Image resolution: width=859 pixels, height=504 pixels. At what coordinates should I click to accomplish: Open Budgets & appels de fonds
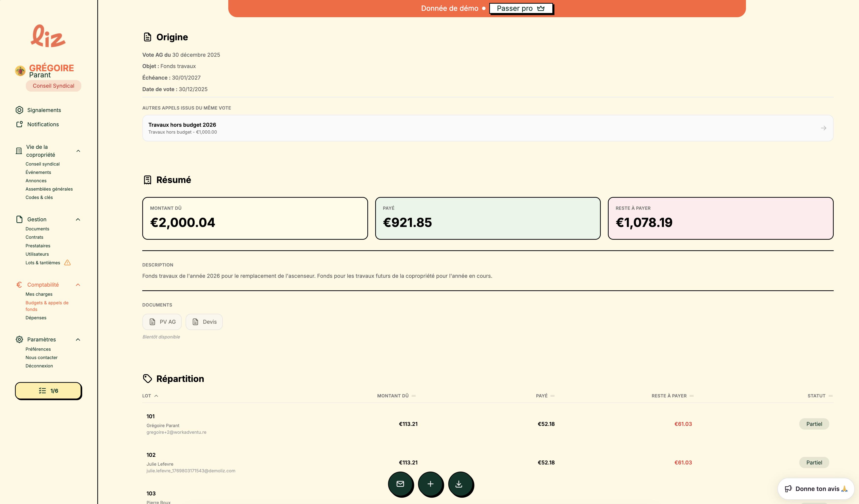tap(47, 306)
